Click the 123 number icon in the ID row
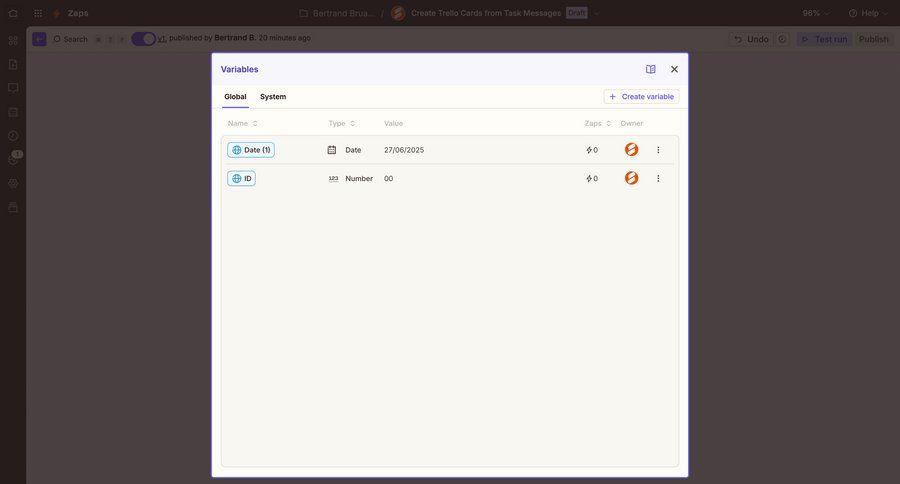The image size is (900, 484). [333, 179]
